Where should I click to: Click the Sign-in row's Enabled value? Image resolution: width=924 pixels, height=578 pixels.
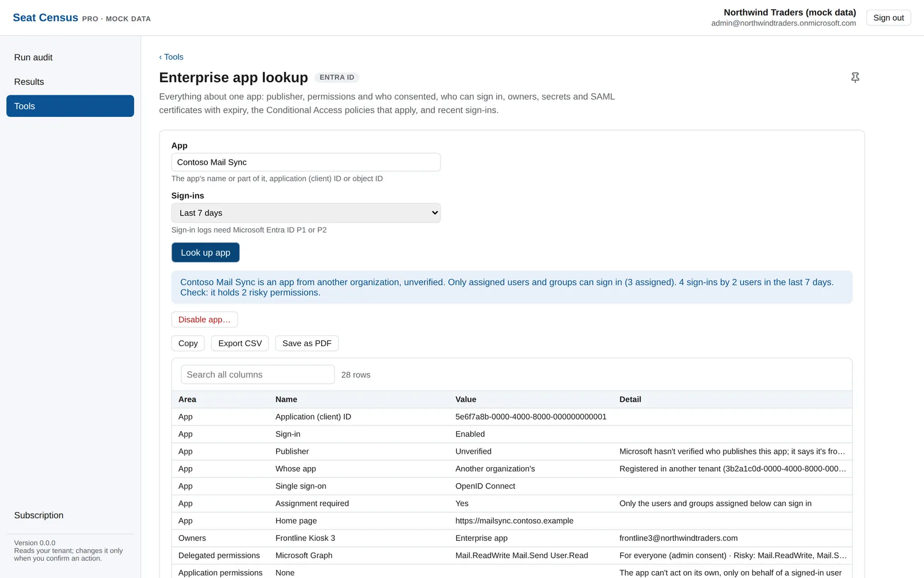(470, 434)
